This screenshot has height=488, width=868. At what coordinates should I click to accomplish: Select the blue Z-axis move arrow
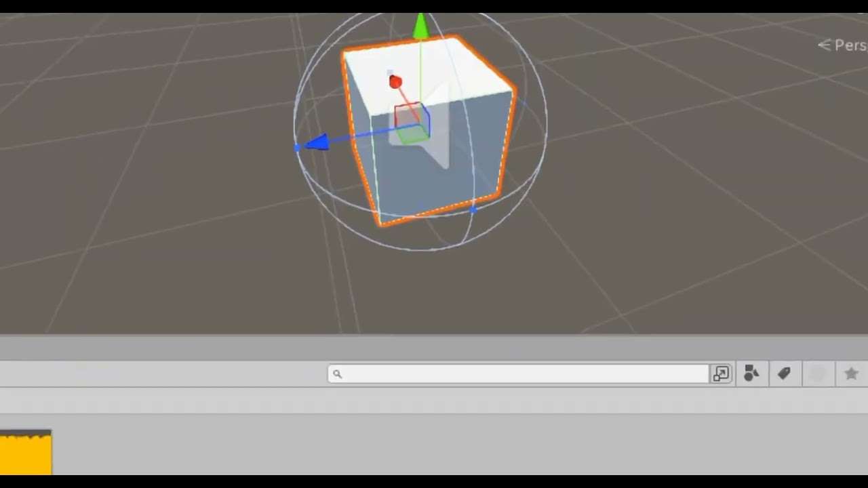[x=317, y=142]
